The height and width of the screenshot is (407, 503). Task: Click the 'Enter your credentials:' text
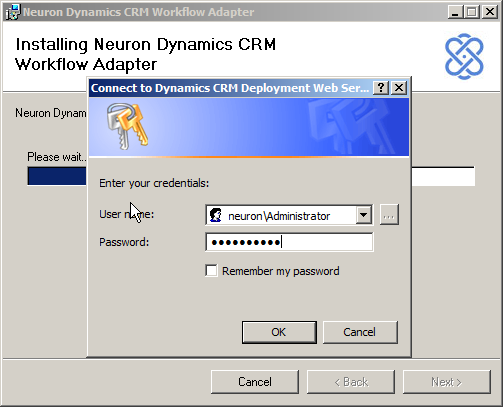[x=154, y=183]
